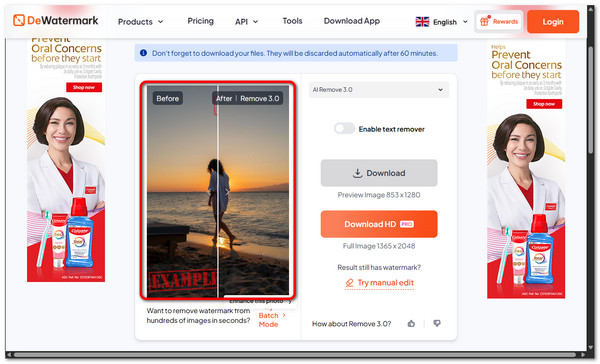Image resolution: width=600 pixels, height=364 pixels.
Task: Click the After Remove 3.0 label
Action: pos(248,98)
